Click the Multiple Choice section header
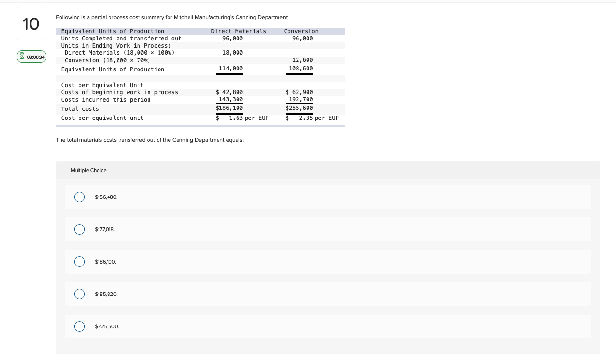Screen dimensions: 616x364 [x=89, y=170]
